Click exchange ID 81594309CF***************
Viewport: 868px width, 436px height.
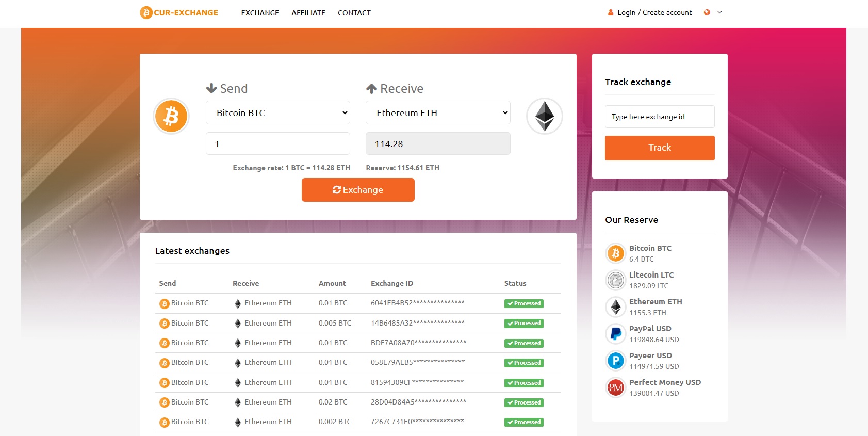[417, 382]
